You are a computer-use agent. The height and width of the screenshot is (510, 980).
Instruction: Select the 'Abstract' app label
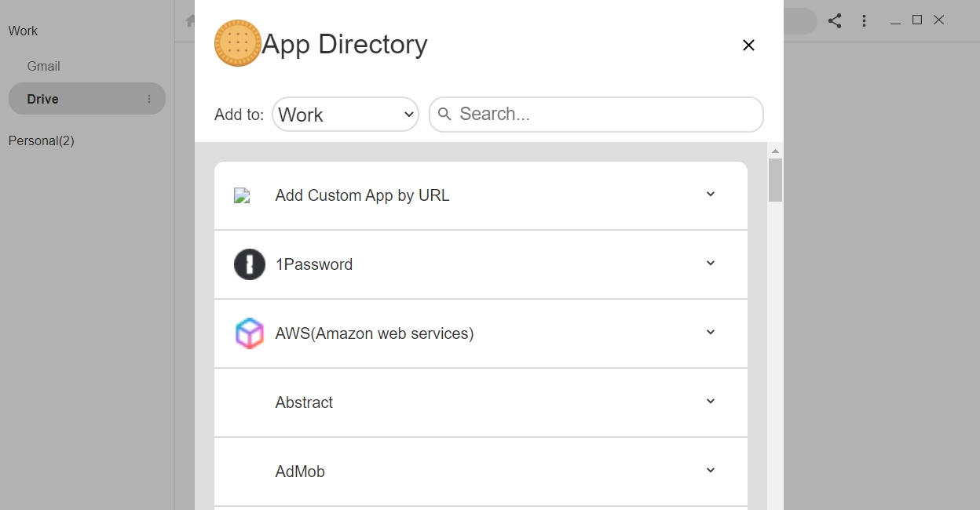(x=304, y=403)
